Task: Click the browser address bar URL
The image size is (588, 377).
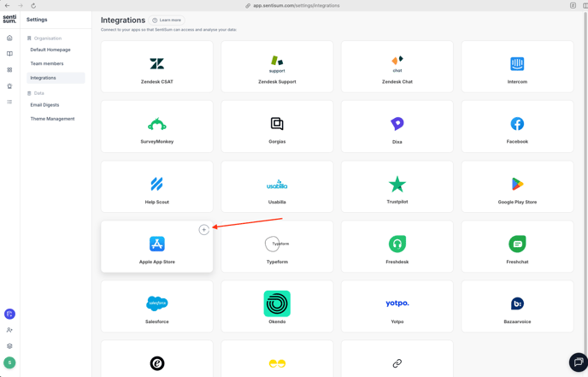Action: pyautogui.click(x=297, y=6)
